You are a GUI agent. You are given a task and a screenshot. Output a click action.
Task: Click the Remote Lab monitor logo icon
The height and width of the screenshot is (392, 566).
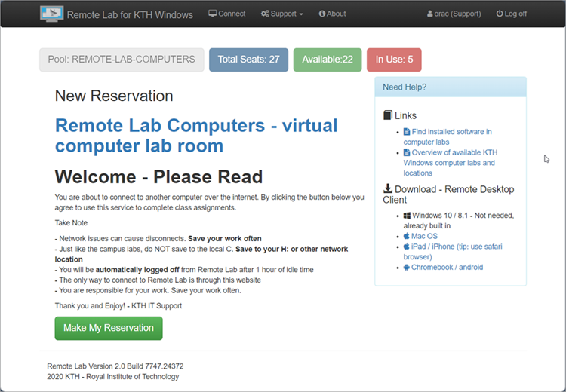(51, 14)
